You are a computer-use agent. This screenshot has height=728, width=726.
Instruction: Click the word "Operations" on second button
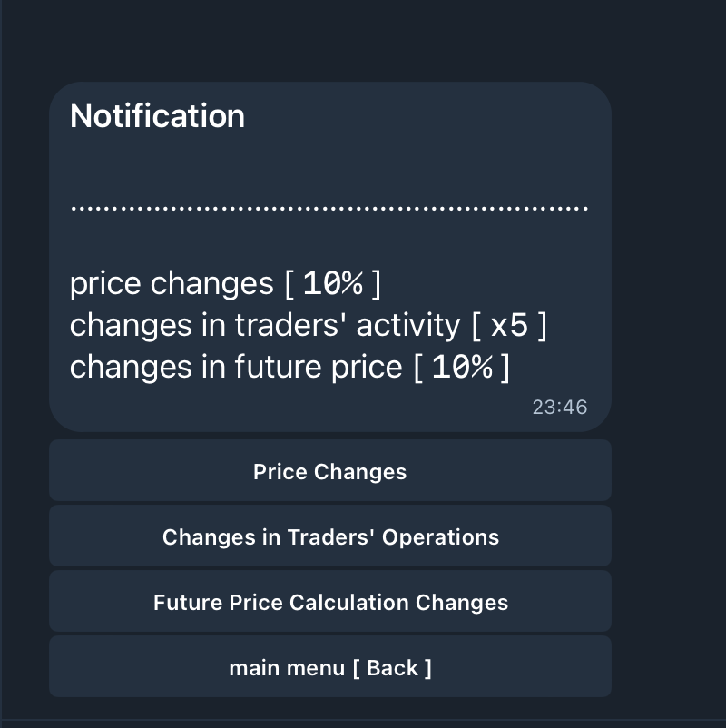tap(440, 536)
